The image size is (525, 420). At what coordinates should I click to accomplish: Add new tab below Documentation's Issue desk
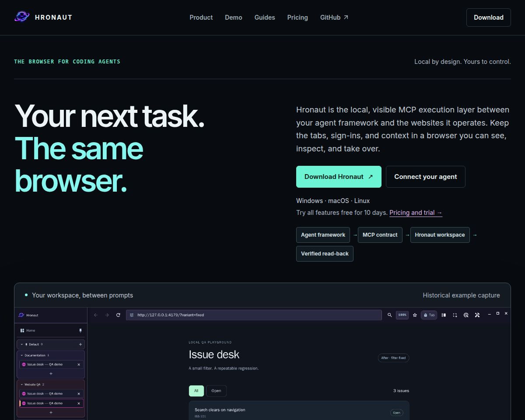tap(51, 374)
